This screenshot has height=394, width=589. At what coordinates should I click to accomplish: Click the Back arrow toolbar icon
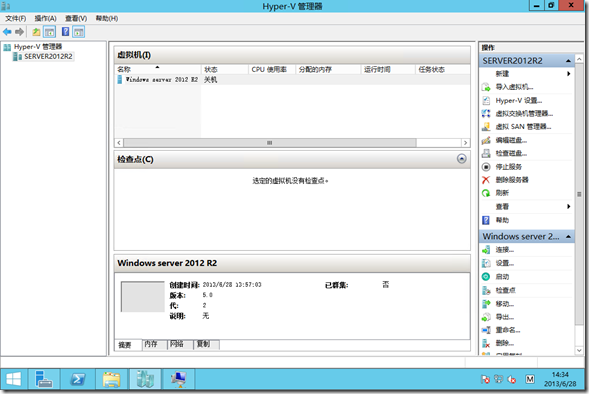coord(7,32)
